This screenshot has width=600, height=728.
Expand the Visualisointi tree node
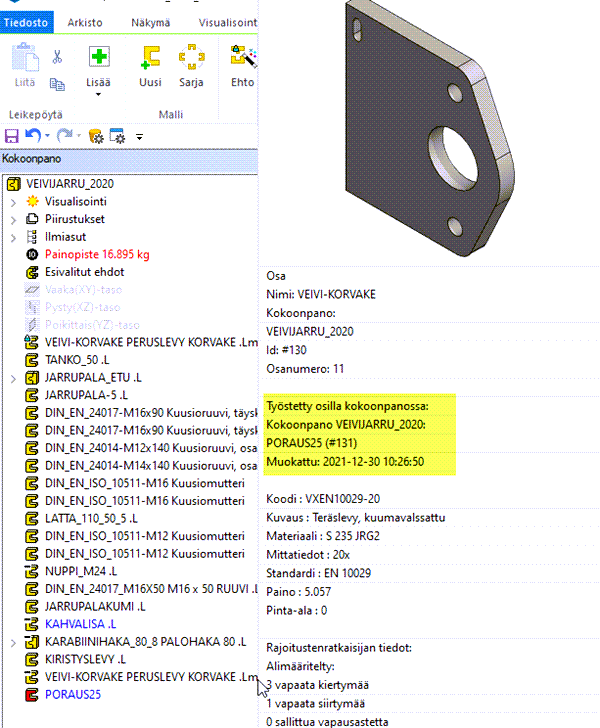(x=12, y=201)
